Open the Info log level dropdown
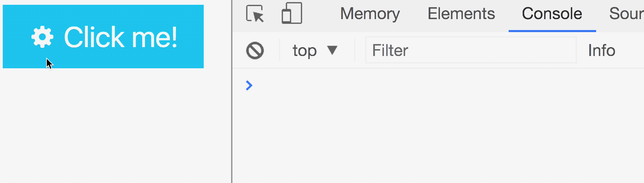Image resolution: width=644 pixels, height=183 pixels. pos(602,51)
